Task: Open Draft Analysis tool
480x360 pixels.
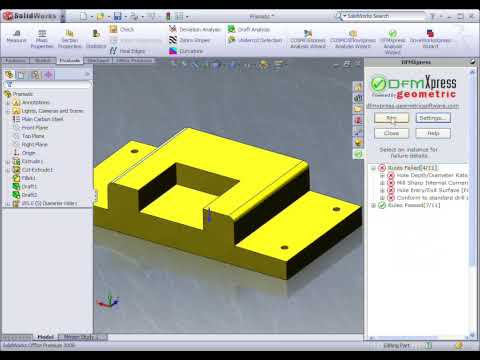Action: coord(249,29)
